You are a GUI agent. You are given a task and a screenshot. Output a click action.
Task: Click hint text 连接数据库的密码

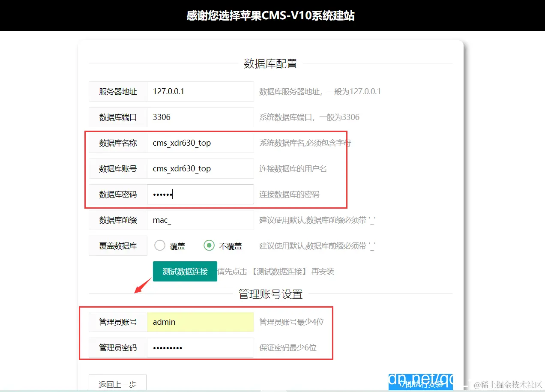[289, 194]
